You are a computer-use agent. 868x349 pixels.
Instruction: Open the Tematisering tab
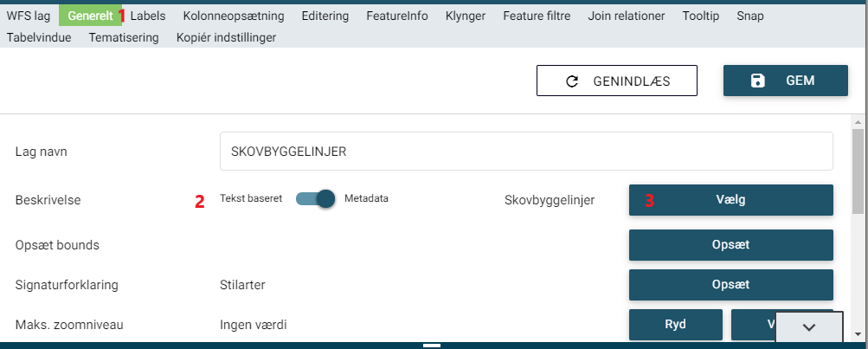(124, 37)
